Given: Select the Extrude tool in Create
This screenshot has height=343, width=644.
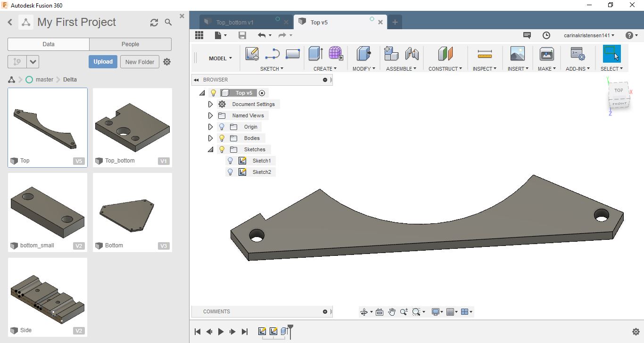Looking at the screenshot, I should pos(315,54).
